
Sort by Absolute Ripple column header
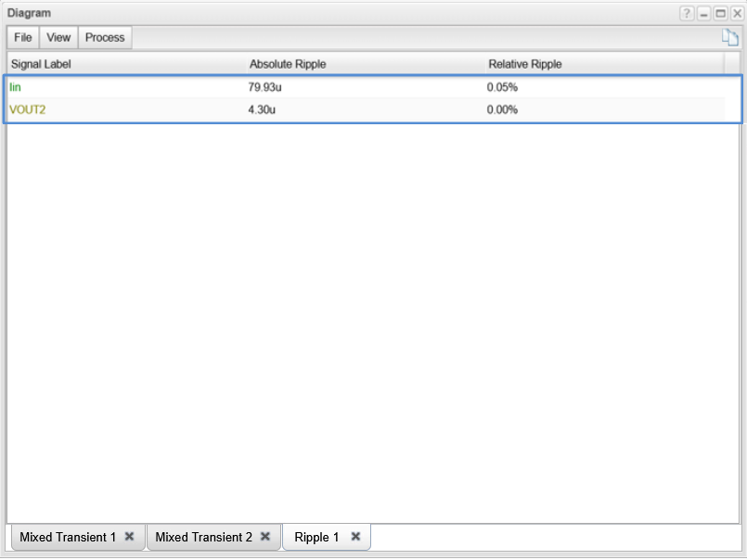click(x=288, y=64)
